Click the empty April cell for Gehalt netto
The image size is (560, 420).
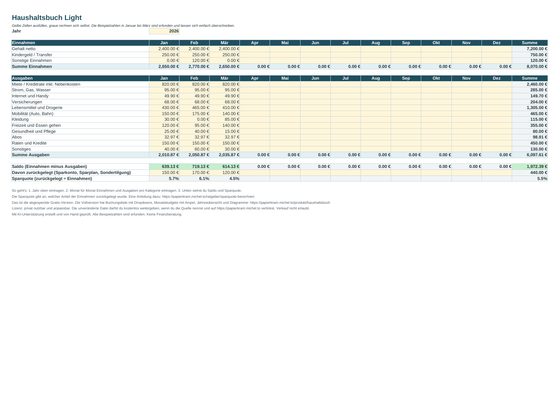click(x=255, y=49)
